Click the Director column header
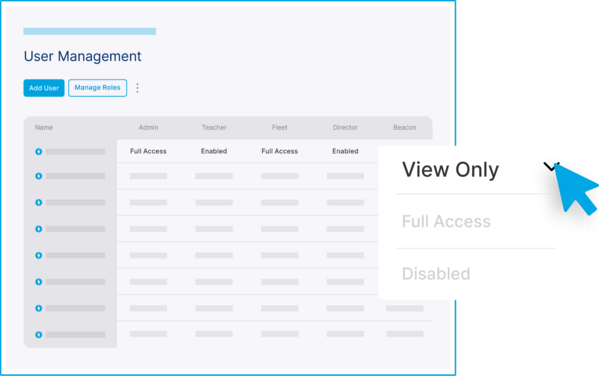 tap(345, 127)
